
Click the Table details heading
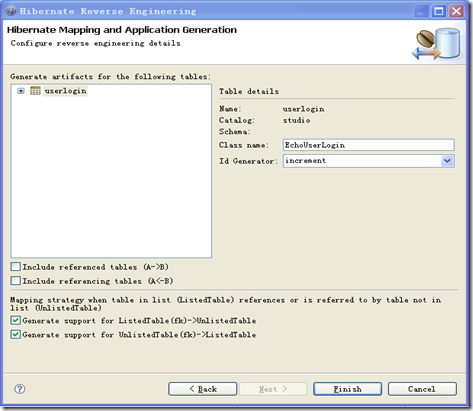coord(249,91)
